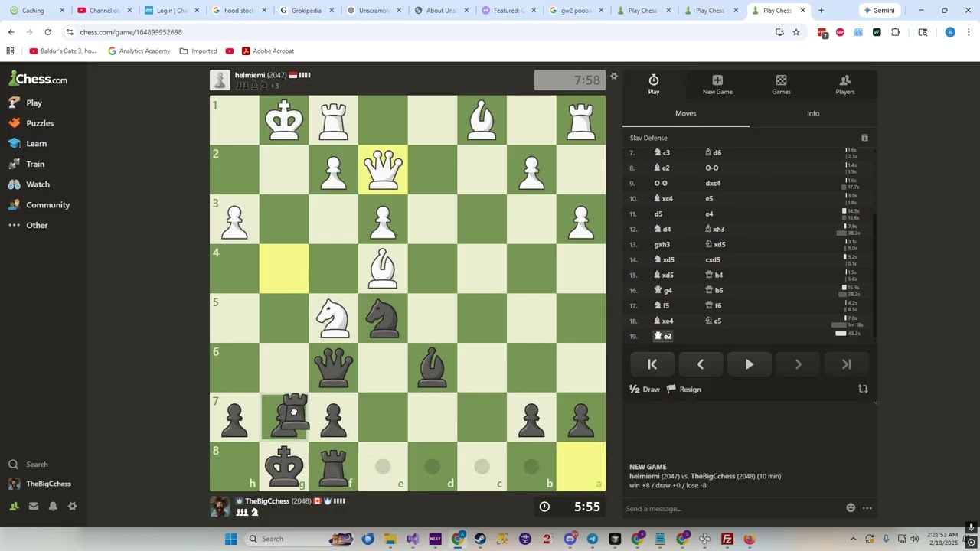The image size is (980, 551).
Task: Open settings gear in sidebar
Action: (73, 506)
